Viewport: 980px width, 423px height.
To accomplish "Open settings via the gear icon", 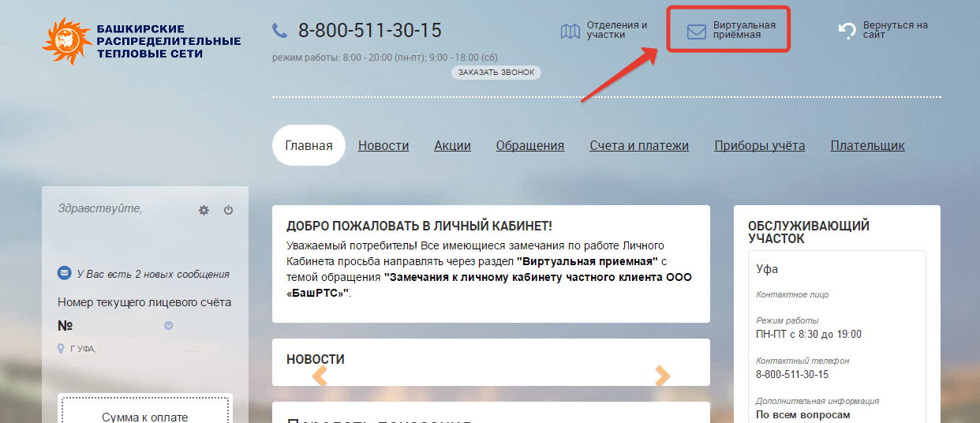I will pyautogui.click(x=204, y=210).
